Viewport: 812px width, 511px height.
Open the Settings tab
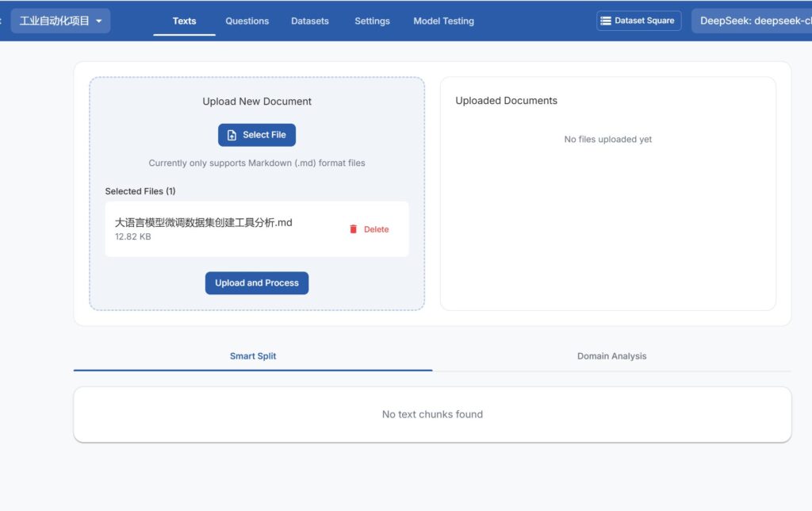pyautogui.click(x=372, y=21)
